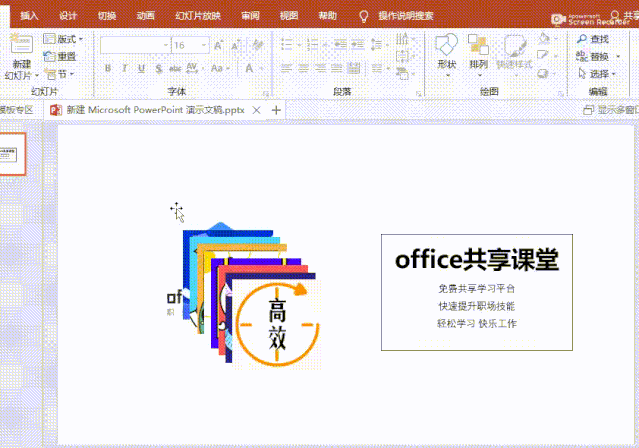The width and height of the screenshot is (639, 448).
Task: Open the template zone (模板专区) tab
Action: tap(16, 110)
